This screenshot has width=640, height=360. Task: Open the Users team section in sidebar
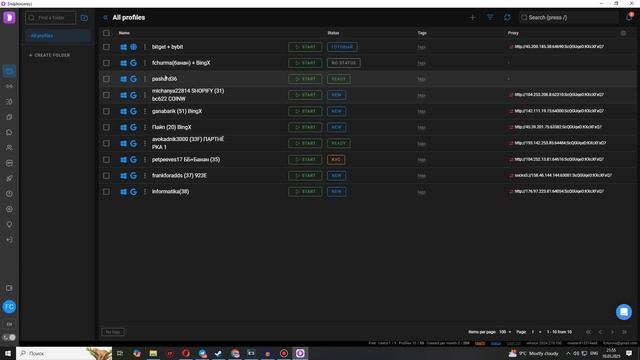pyautogui.click(x=9, y=148)
